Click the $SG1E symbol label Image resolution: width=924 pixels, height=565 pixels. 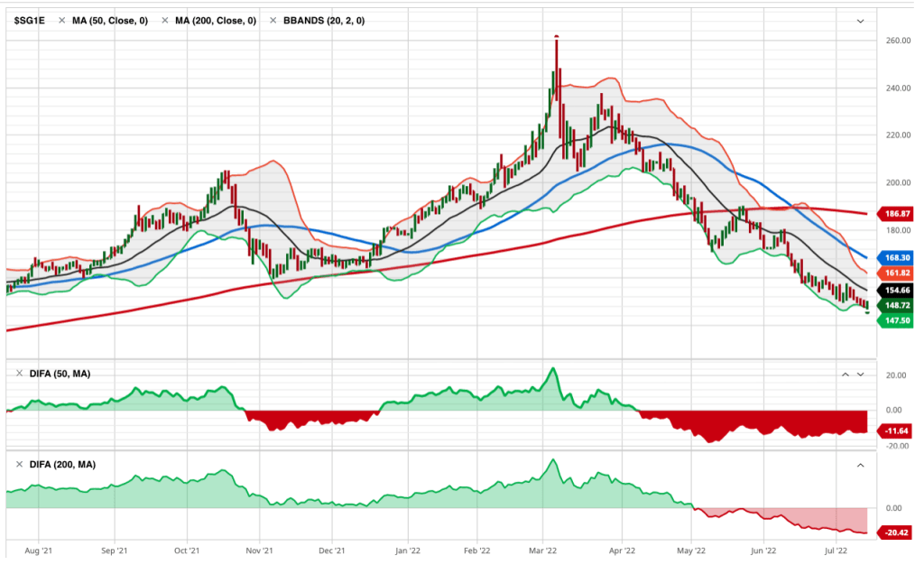(31, 20)
